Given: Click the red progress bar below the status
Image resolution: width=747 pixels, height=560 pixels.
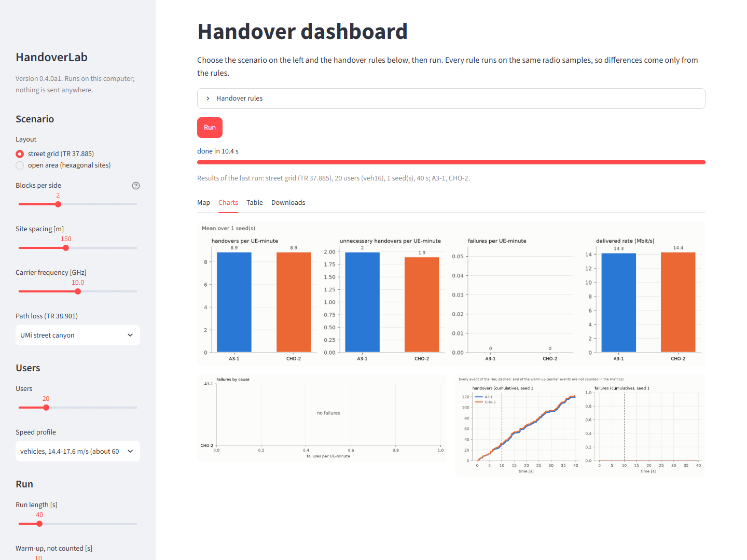Looking at the screenshot, I should (451, 162).
